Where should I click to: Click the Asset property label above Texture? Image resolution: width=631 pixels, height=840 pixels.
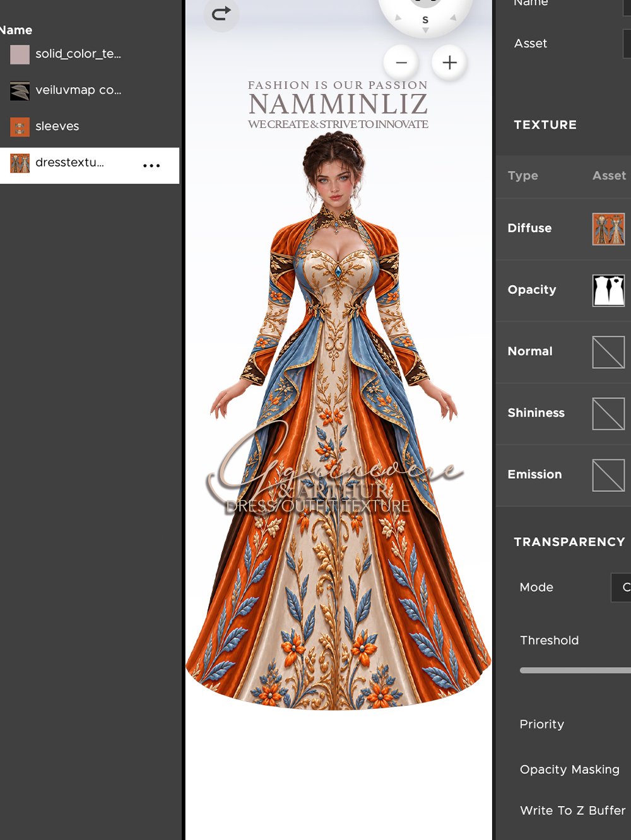(531, 44)
